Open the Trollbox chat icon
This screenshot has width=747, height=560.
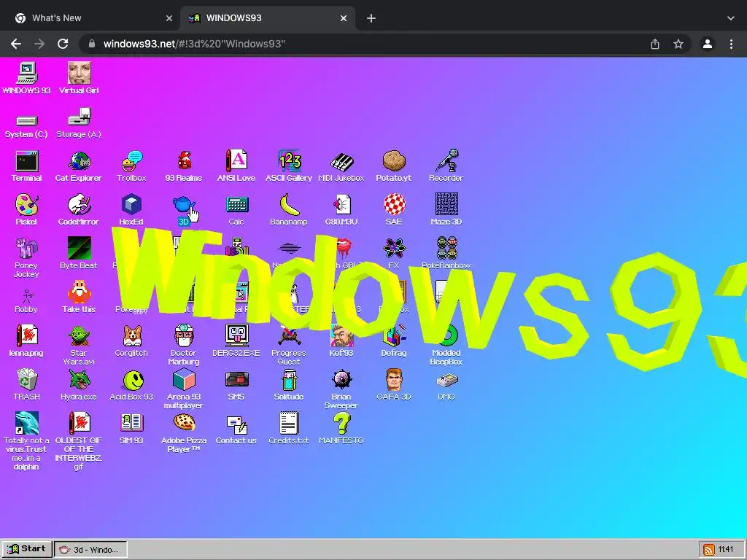[131, 161]
